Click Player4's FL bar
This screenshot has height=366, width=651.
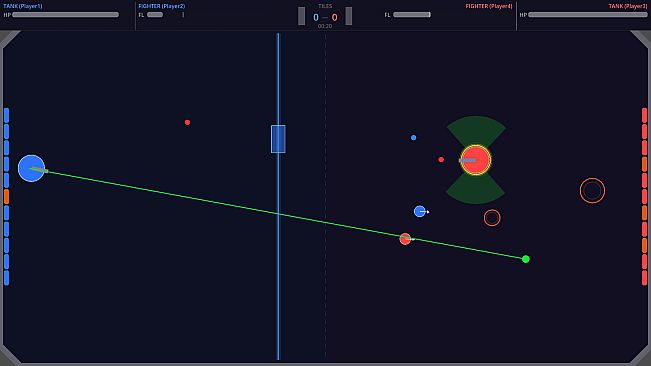pyautogui.click(x=412, y=15)
